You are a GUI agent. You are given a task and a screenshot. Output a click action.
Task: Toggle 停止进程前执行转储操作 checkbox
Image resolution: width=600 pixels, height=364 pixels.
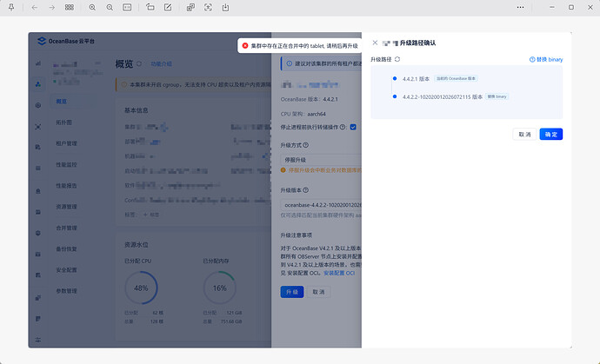point(353,127)
